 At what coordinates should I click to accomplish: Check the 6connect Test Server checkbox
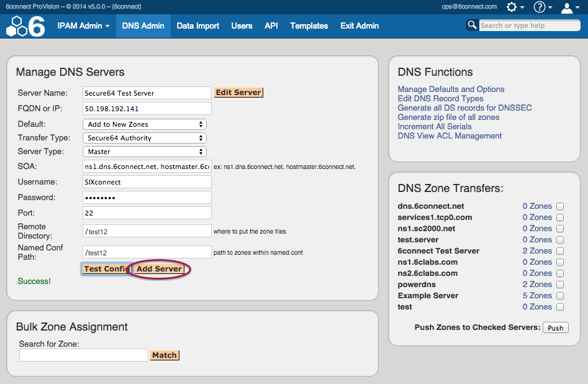click(x=560, y=251)
